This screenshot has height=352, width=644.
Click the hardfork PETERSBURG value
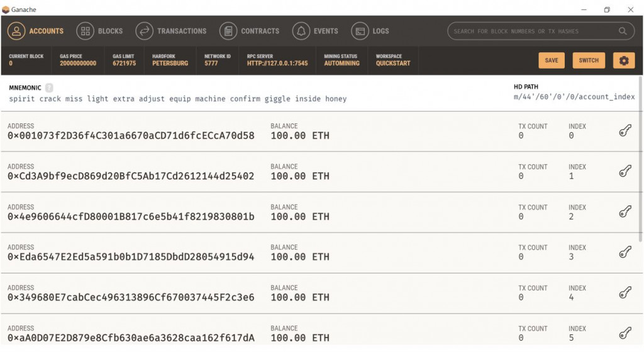170,64
